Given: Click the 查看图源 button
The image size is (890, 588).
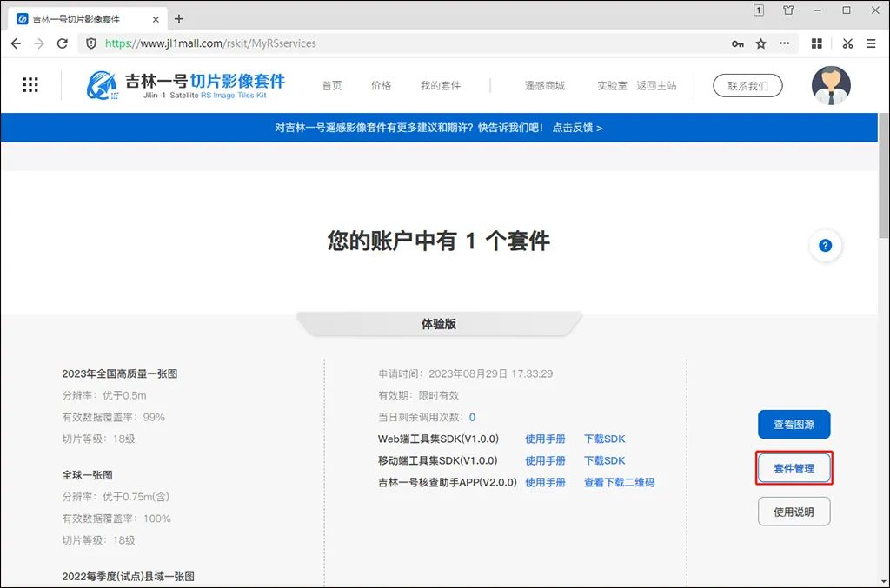Looking at the screenshot, I should coord(794,424).
